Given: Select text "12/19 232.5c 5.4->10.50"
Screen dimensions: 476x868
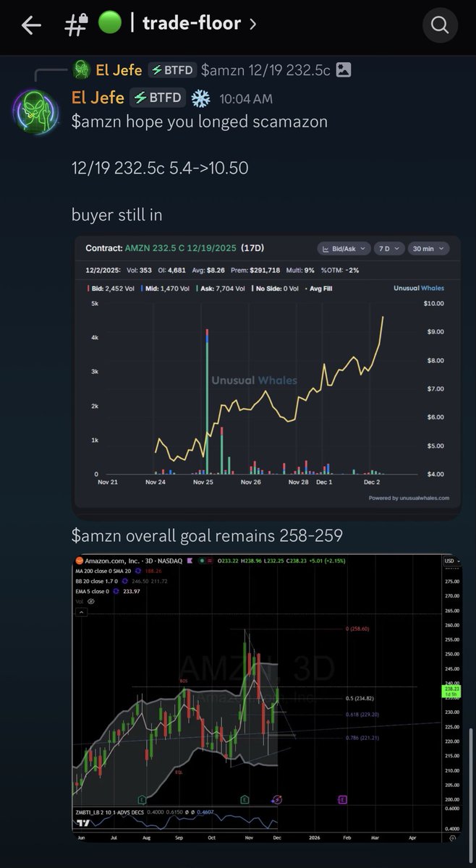Looking at the screenshot, I should [x=160, y=168].
